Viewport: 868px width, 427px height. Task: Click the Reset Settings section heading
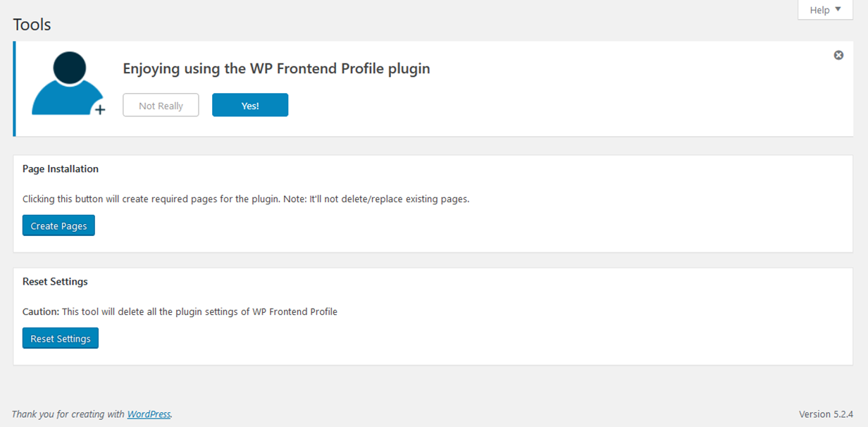pyautogui.click(x=55, y=282)
